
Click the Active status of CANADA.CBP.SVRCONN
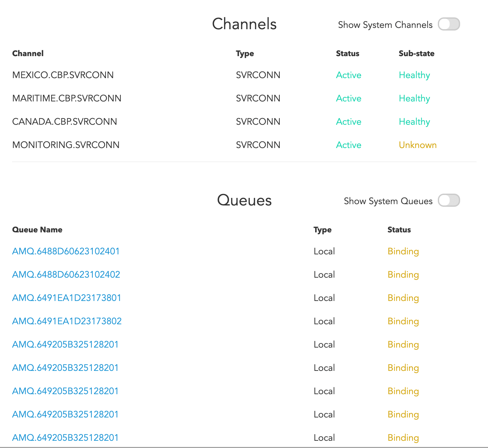(349, 122)
